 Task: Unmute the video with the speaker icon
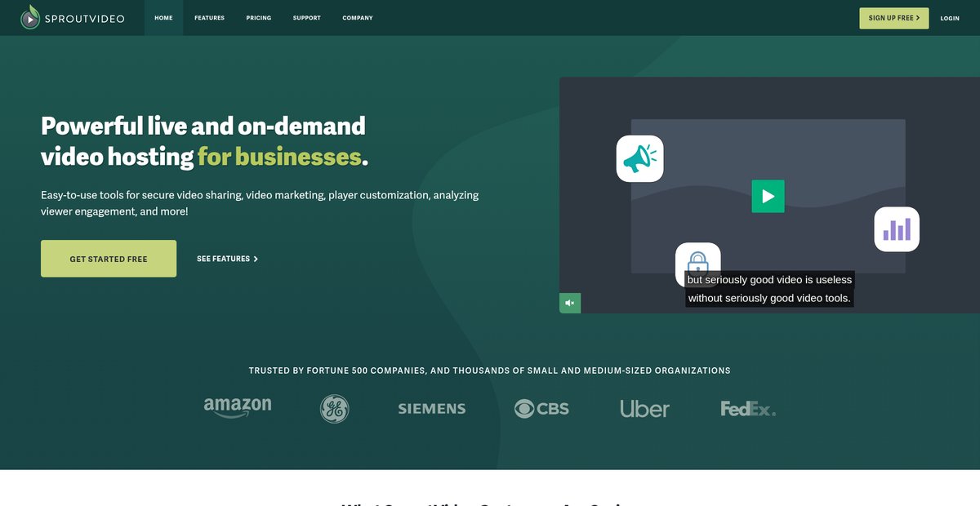(570, 303)
